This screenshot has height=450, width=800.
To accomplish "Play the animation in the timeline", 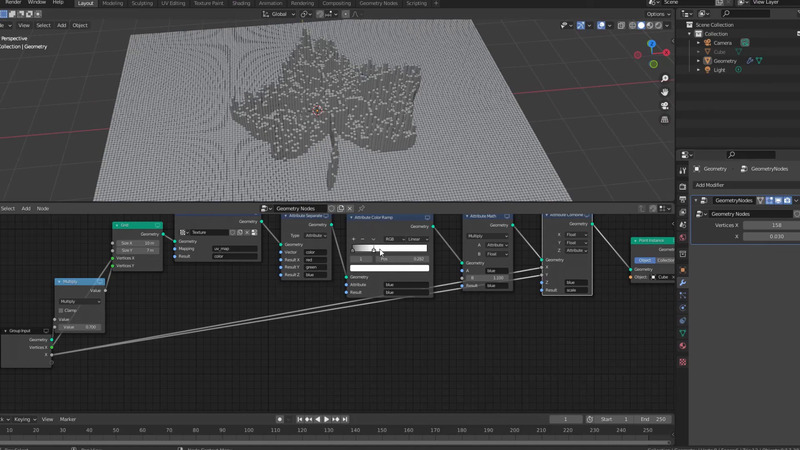I will (x=326, y=419).
